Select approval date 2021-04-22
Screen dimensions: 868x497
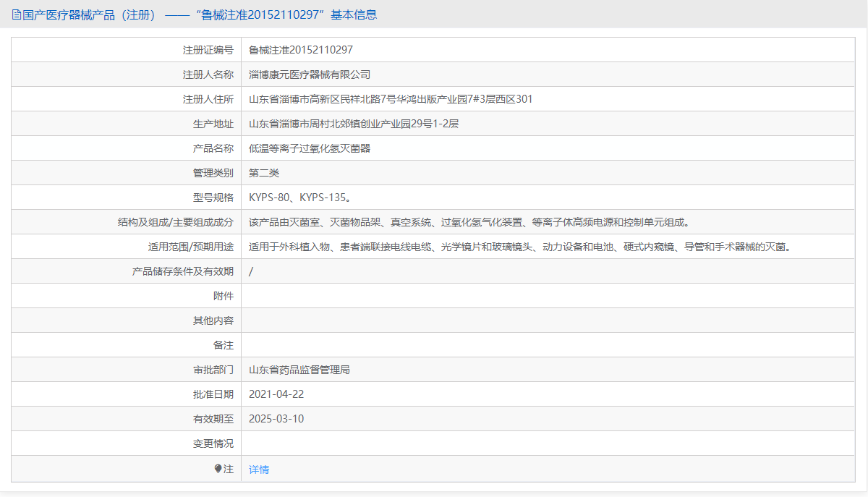coord(276,394)
